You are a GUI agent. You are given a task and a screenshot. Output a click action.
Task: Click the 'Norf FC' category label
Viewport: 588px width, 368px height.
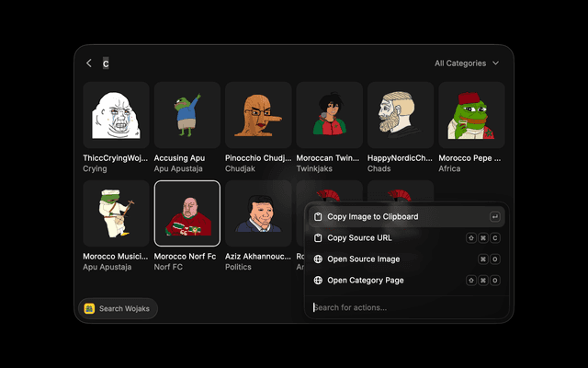[x=168, y=267]
